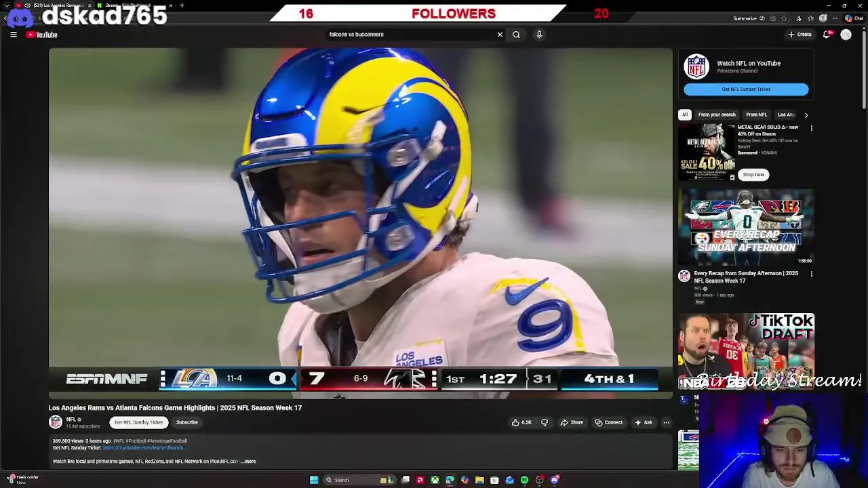Open the Copilot Chat button

tap(854, 18)
